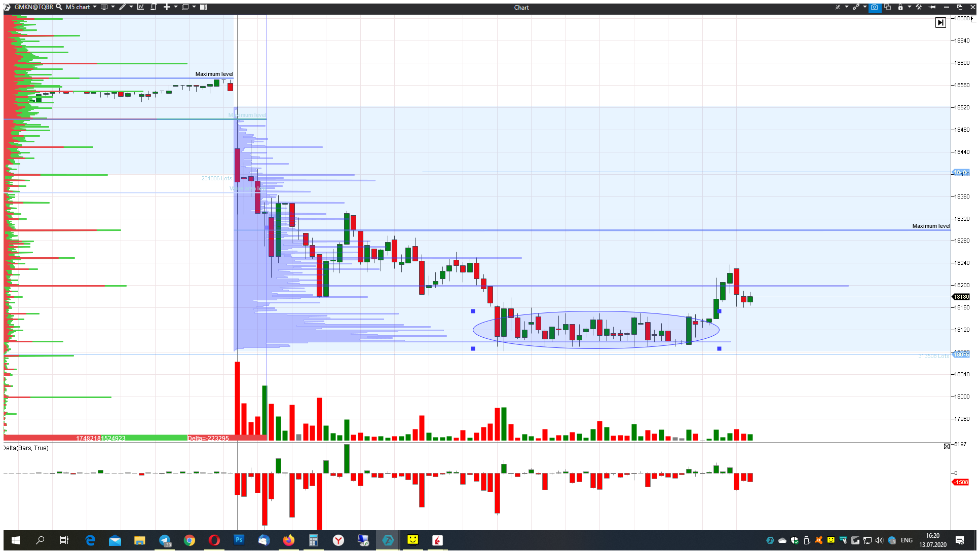
Task: Click the plus add icon in toolbar
Action: (x=167, y=7)
